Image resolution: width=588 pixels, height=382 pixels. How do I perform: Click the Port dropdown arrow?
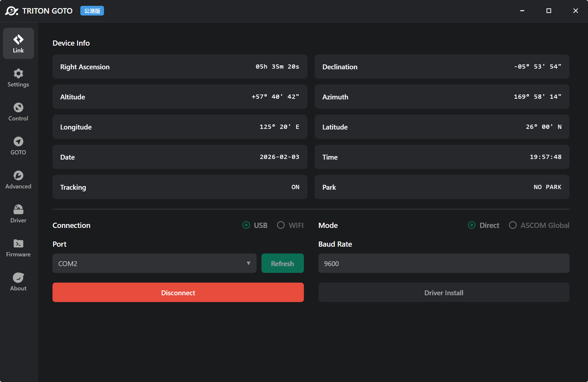[248, 264]
